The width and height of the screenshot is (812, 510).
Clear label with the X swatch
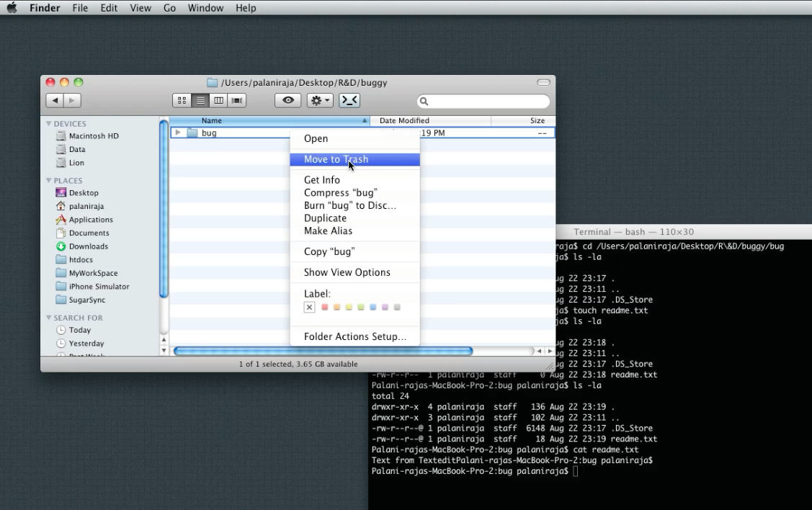coord(309,308)
